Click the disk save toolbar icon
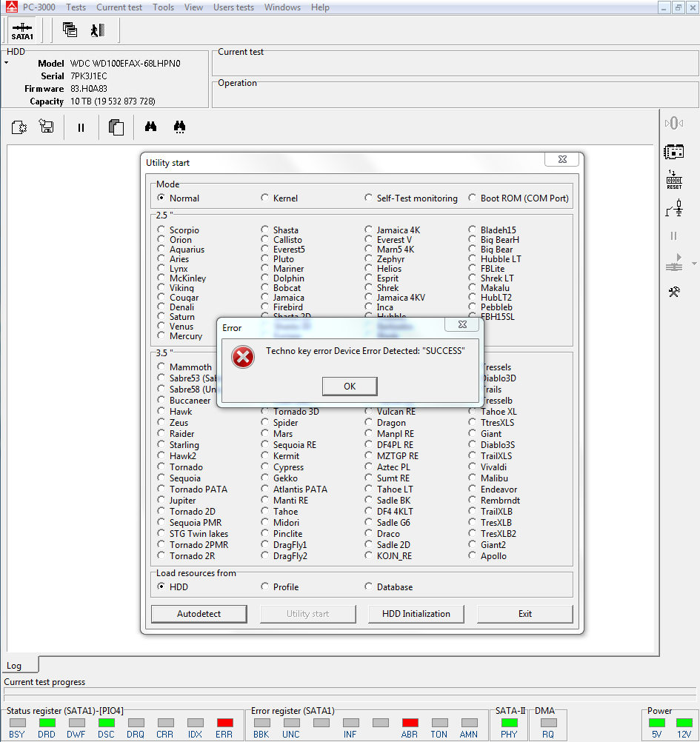Screen dimensions: 700x742 (47, 127)
